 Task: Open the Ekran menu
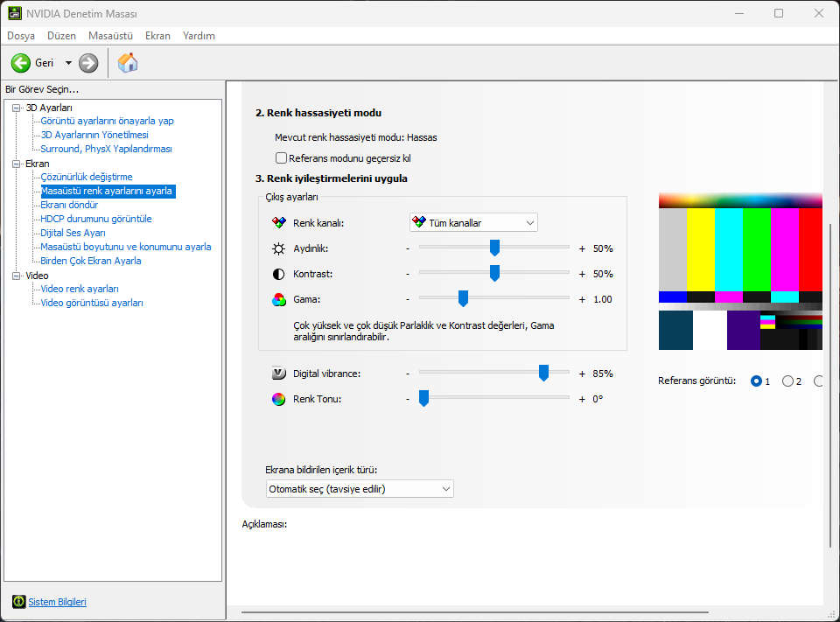click(x=157, y=36)
